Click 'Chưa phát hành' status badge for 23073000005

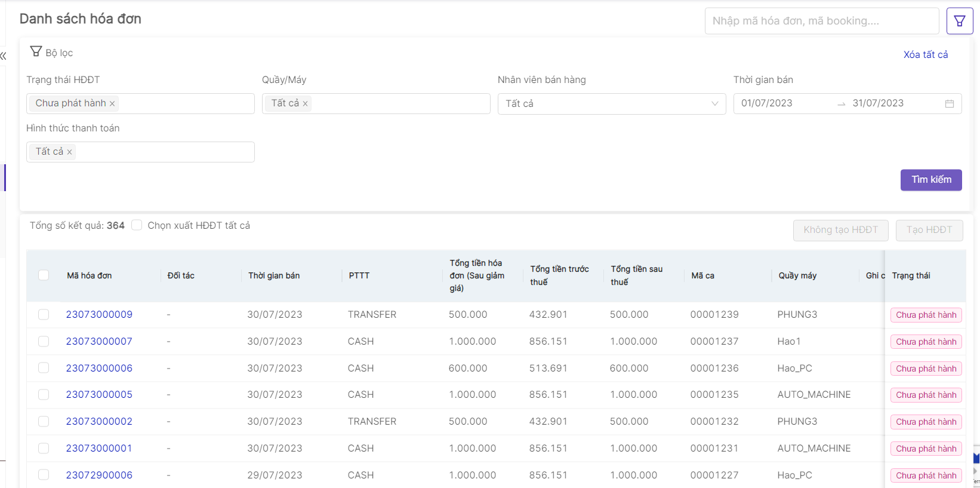[x=926, y=395]
